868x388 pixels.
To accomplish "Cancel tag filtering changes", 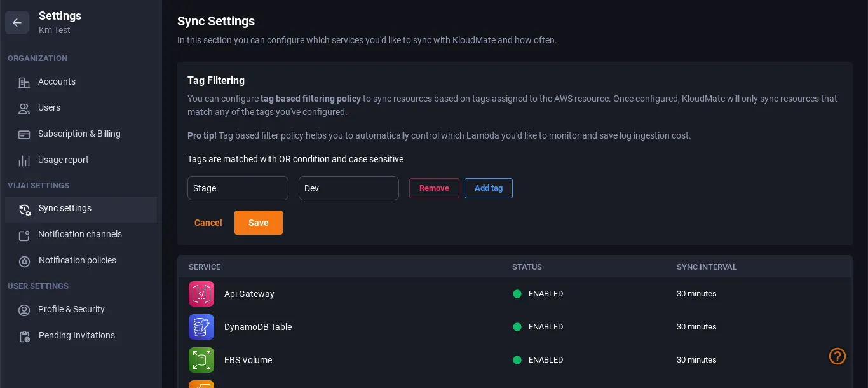I will [x=208, y=223].
